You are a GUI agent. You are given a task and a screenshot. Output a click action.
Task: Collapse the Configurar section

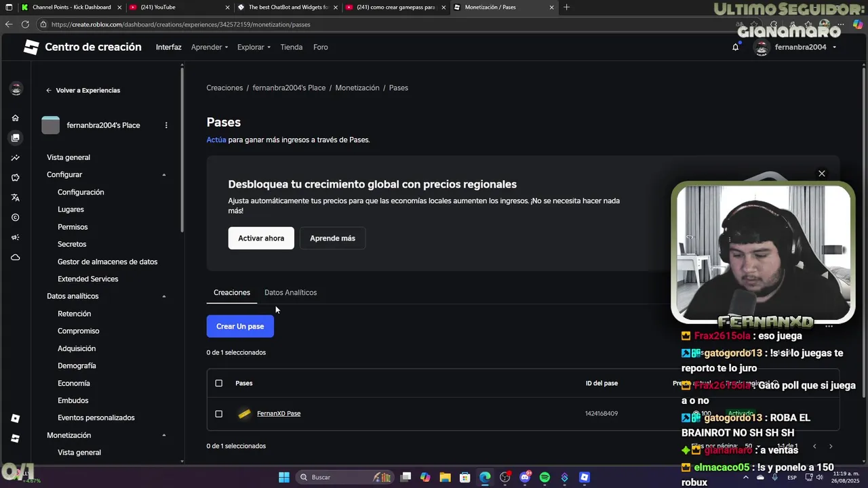click(x=164, y=175)
